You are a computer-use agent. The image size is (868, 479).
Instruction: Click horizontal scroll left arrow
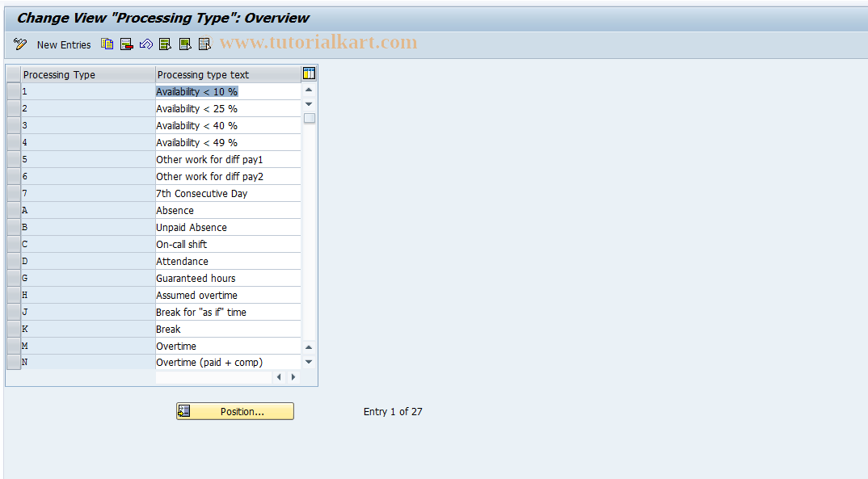click(279, 377)
